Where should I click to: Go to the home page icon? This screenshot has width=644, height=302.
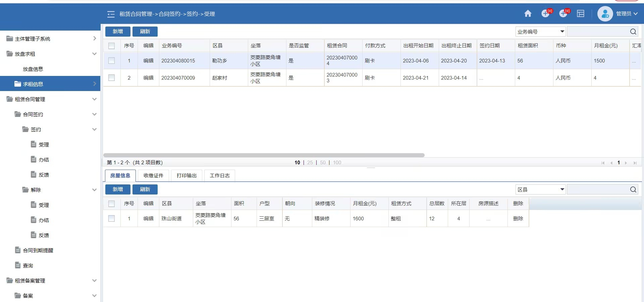coord(528,13)
